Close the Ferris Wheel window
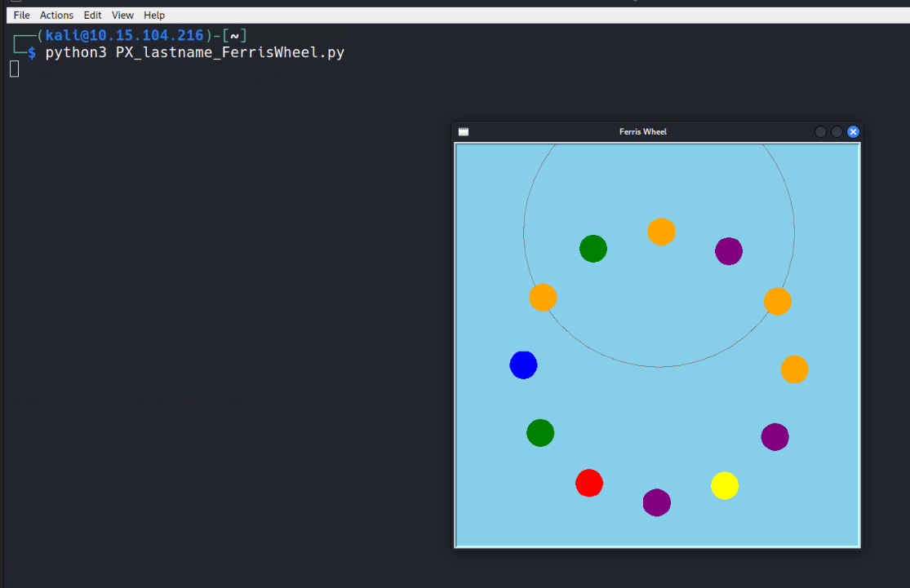The height and width of the screenshot is (588, 910). [853, 132]
